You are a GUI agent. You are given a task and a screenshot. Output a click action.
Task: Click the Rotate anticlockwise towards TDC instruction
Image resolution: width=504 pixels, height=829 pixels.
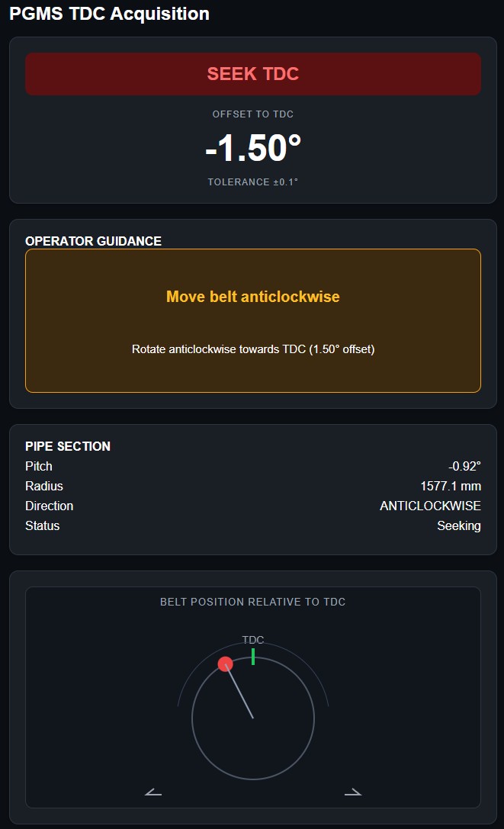click(253, 349)
